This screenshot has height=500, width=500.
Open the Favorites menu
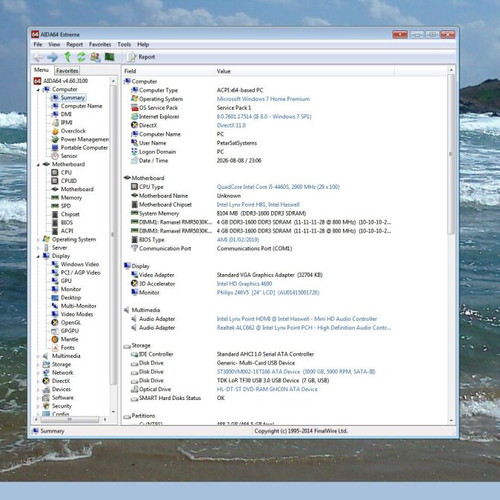click(100, 44)
